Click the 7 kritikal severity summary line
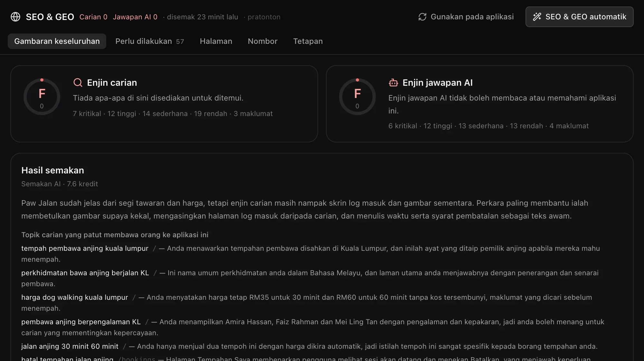The width and height of the screenshot is (644, 361). pos(173,113)
